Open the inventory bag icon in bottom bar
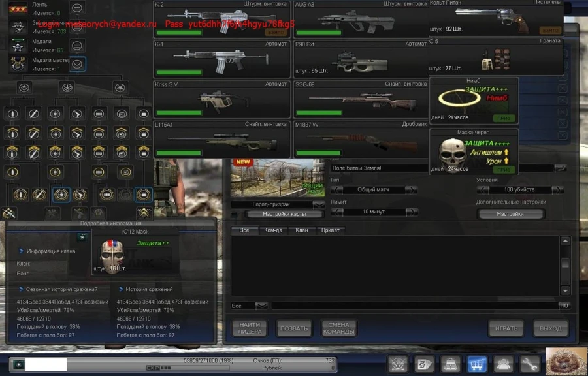 [x=450, y=364]
